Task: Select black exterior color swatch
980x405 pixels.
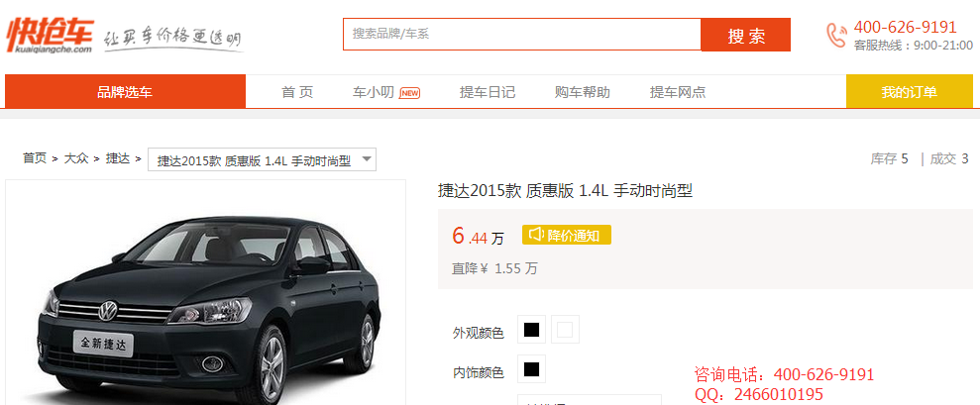Action: click(x=532, y=330)
